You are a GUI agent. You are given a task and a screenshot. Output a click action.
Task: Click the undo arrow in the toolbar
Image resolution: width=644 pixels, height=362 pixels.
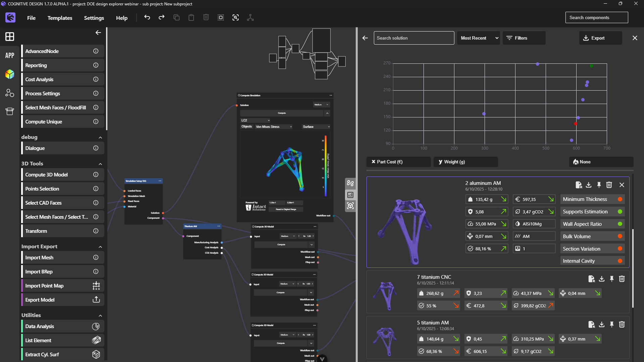click(x=147, y=17)
